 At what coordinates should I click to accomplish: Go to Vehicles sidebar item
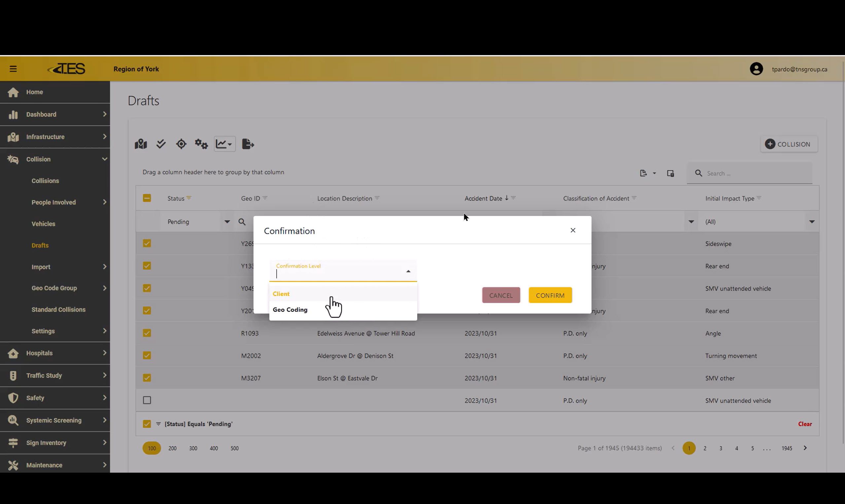click(x=43, y=224)
